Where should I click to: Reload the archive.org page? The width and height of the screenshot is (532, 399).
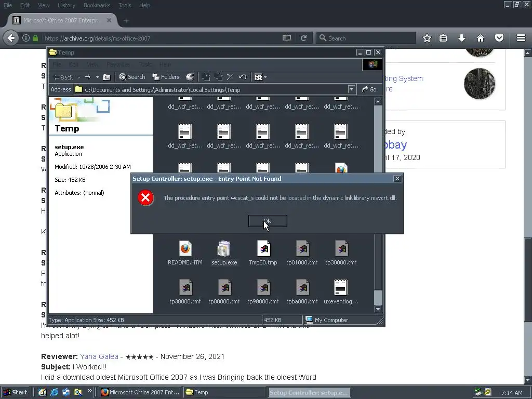[303, 38]
